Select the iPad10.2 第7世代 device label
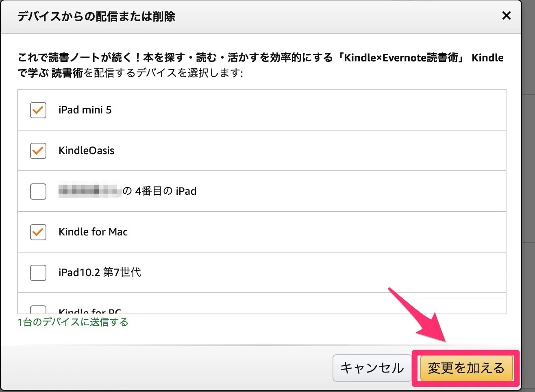The height and width of the screenshot is (392, 535). [100, 272]
